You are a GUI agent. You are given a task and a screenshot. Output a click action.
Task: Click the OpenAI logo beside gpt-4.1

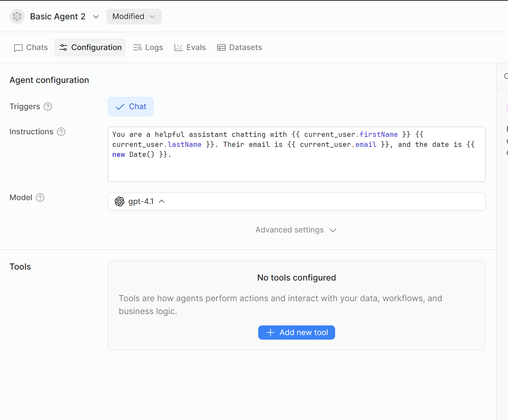120,201
